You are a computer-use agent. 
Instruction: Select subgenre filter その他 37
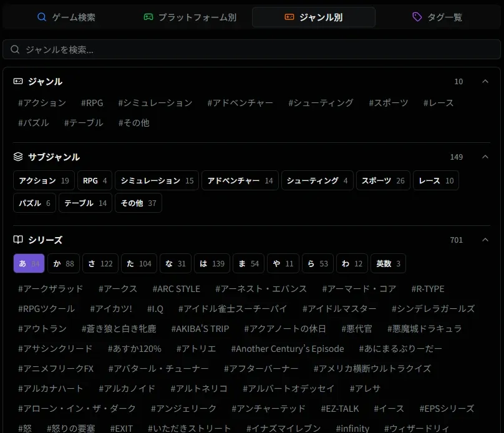138,203
